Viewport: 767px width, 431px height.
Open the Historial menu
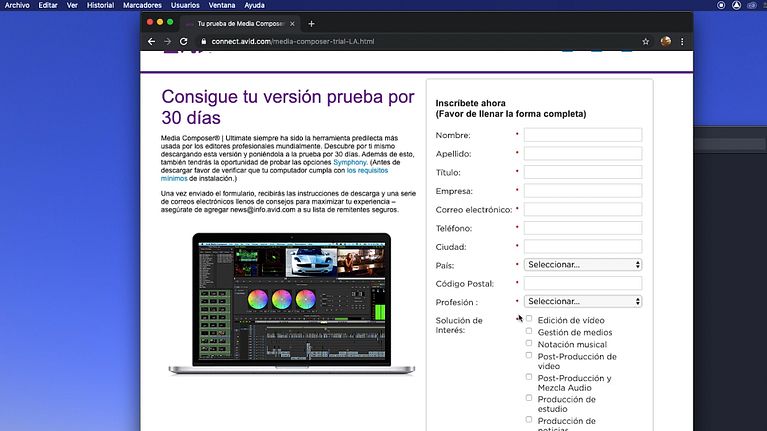[x=100, y=5]
